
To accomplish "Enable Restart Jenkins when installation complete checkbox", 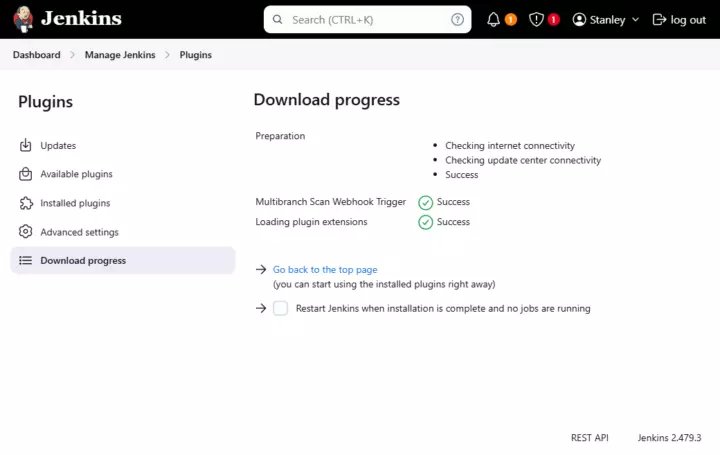I will [281, 308].
